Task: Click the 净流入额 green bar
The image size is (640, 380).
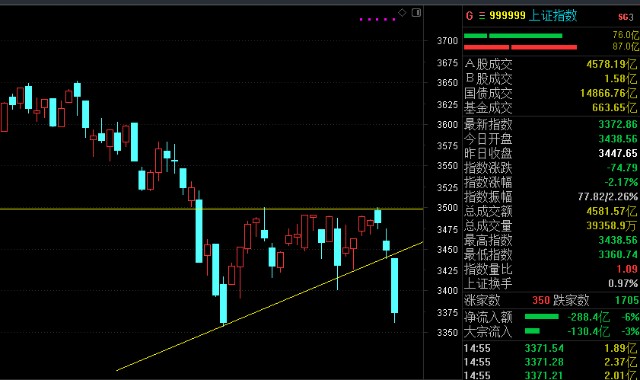Action: [541, 317]
